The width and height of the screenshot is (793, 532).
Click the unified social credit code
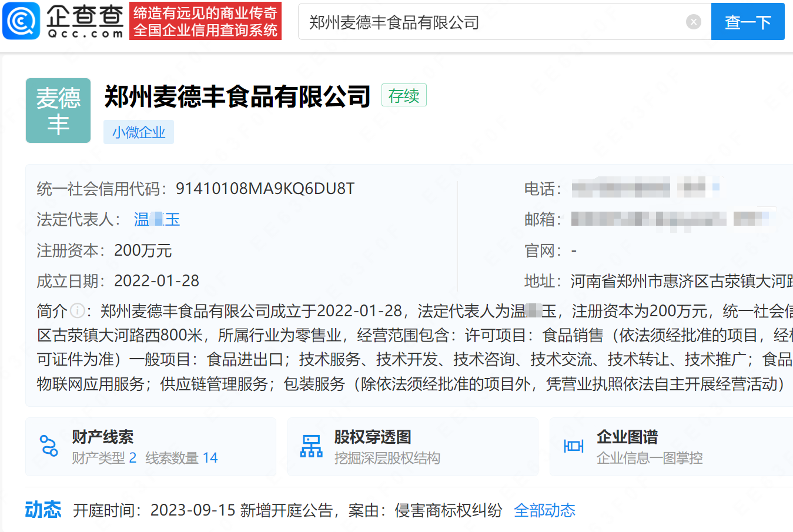coord(265,189)
